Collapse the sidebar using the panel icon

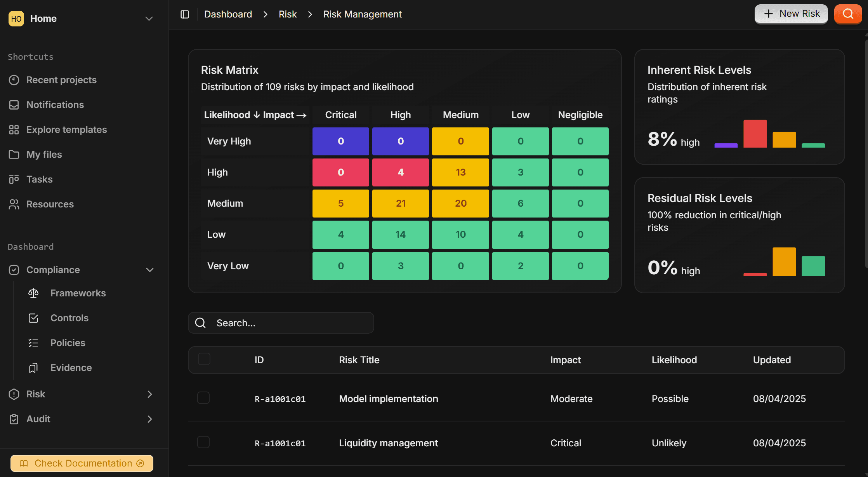click(x=185, y=14)
